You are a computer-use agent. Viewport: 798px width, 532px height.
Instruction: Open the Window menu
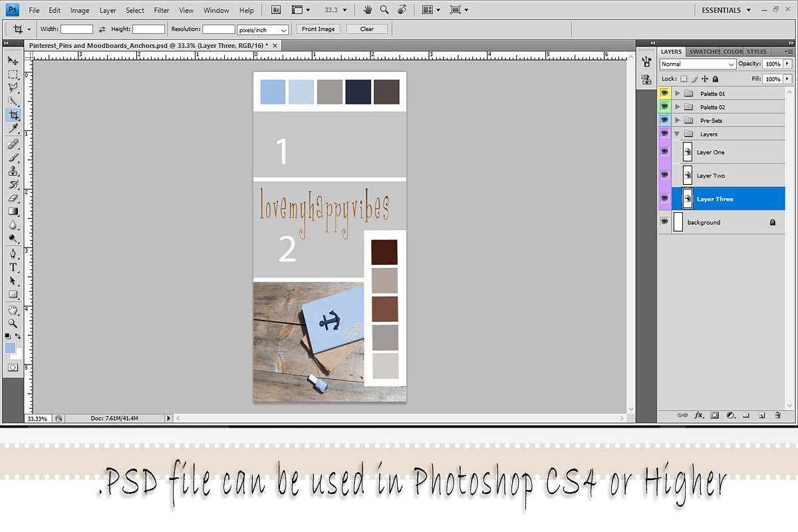(216, 10)
